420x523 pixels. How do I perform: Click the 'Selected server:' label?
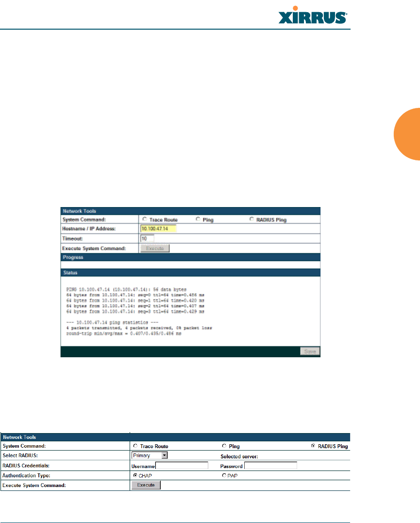239,456
